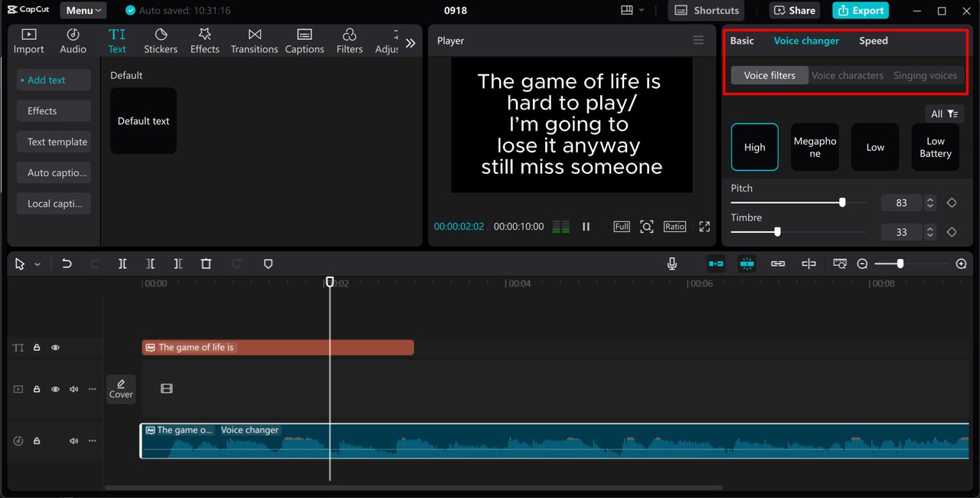
Task: Click the Pitch value stepper arrows
Action: pos(930,203)
